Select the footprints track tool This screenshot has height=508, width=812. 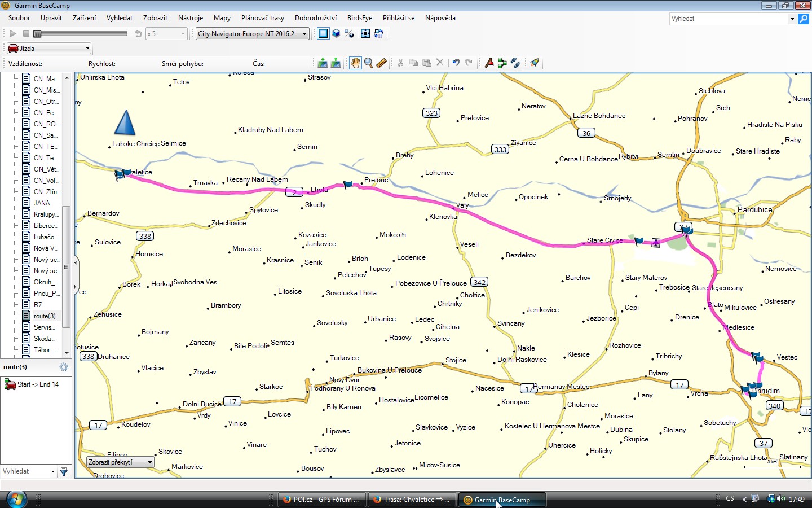515,63
